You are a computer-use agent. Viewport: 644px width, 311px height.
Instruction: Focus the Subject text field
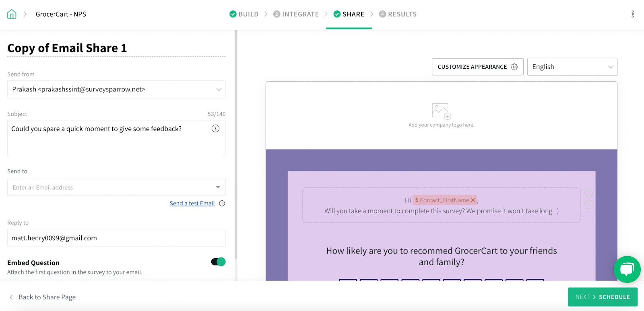116,138
